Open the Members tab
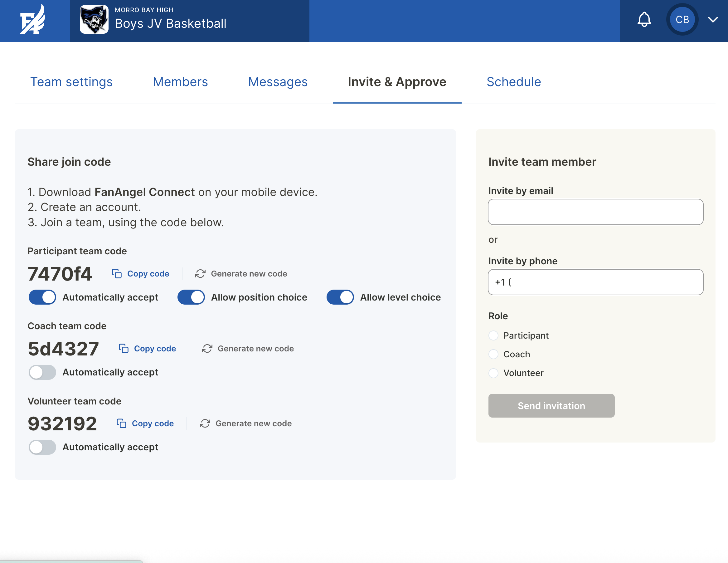The image size is (728, 563). tap(180, 82)
